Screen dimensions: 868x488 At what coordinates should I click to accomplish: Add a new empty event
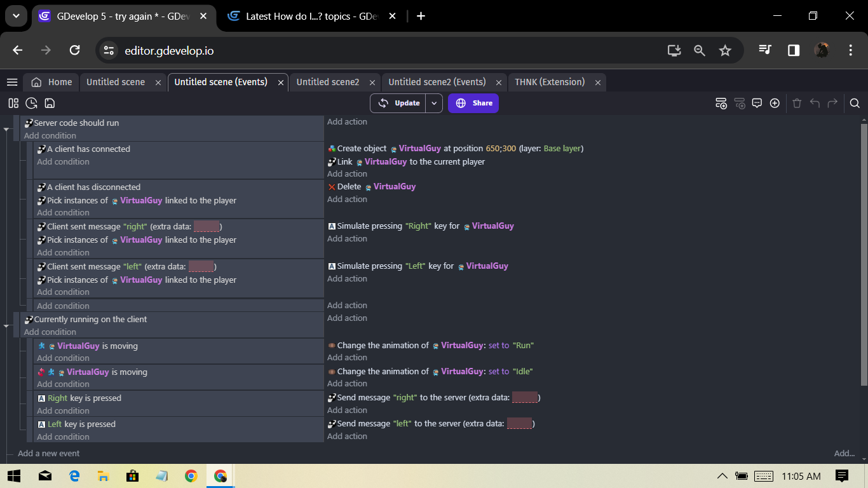coord(721,102)
